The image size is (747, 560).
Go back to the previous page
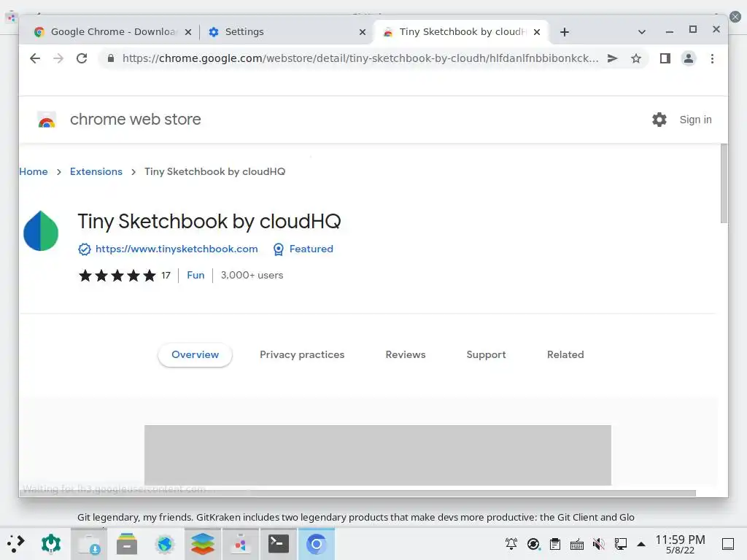[x=35, y=58]
